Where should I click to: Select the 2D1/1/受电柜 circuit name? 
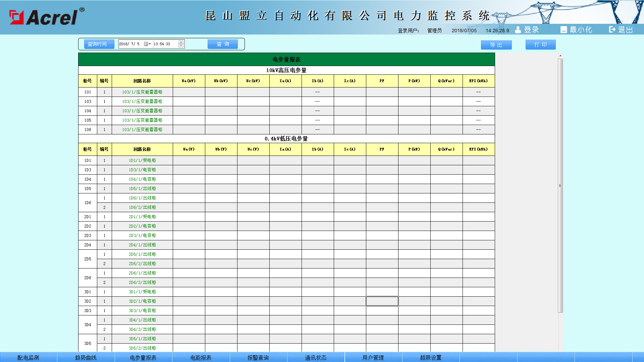pyautogui.click(x=142, y=217)
